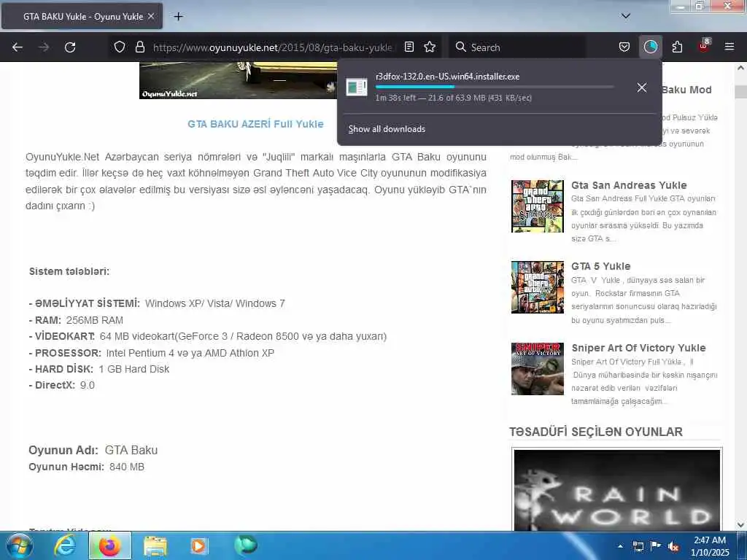
Task: Reload the current page
Action: pos(70,47)
